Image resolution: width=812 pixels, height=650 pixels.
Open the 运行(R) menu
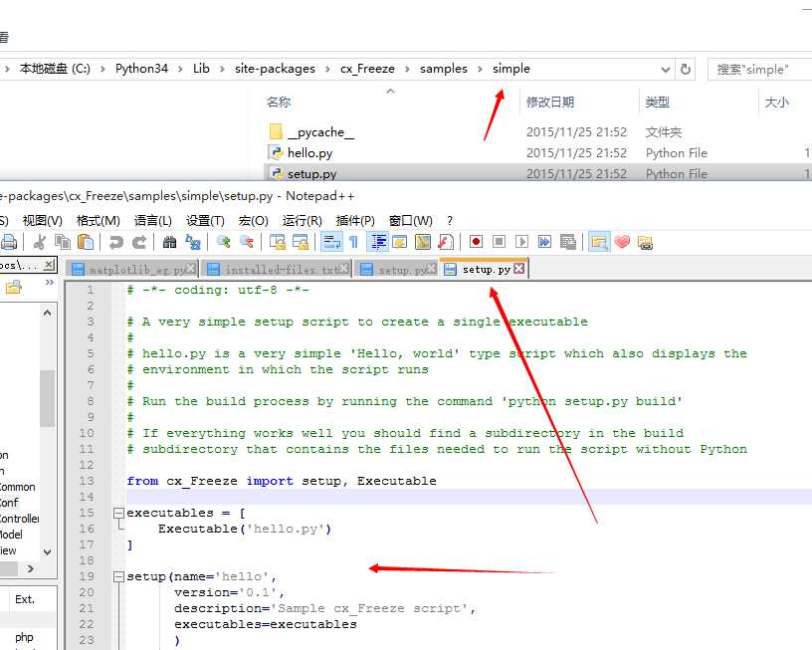(x=302, y=221)
